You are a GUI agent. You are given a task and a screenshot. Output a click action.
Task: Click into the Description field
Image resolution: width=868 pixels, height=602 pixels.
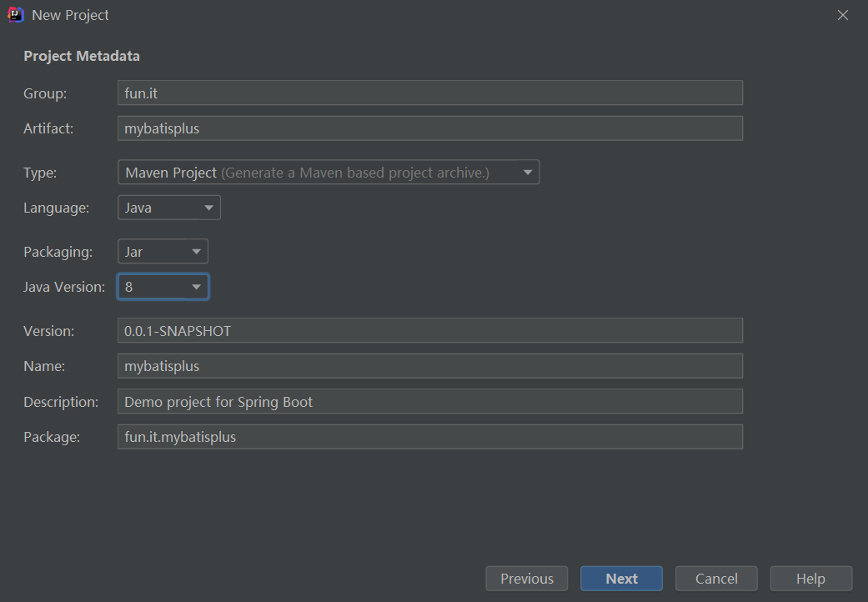429,402
